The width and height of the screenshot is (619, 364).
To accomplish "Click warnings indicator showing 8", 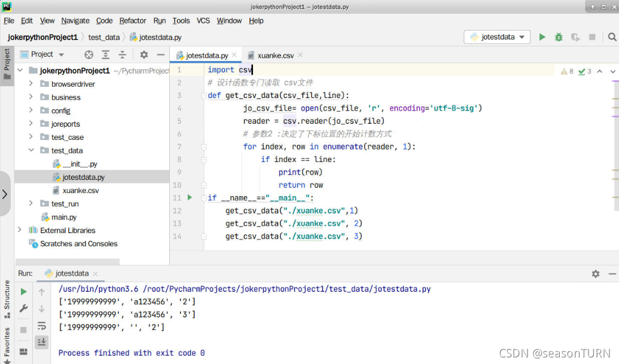I will click(568, 71).
